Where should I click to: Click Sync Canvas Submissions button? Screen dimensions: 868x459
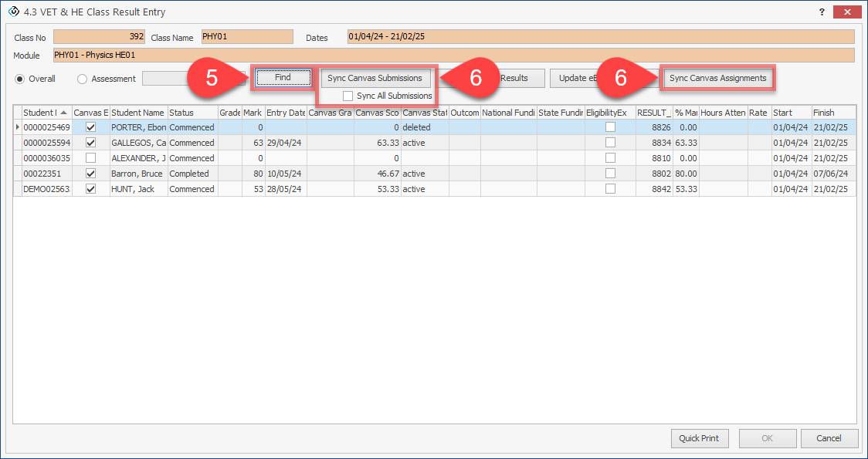click(x=375, y=78)
